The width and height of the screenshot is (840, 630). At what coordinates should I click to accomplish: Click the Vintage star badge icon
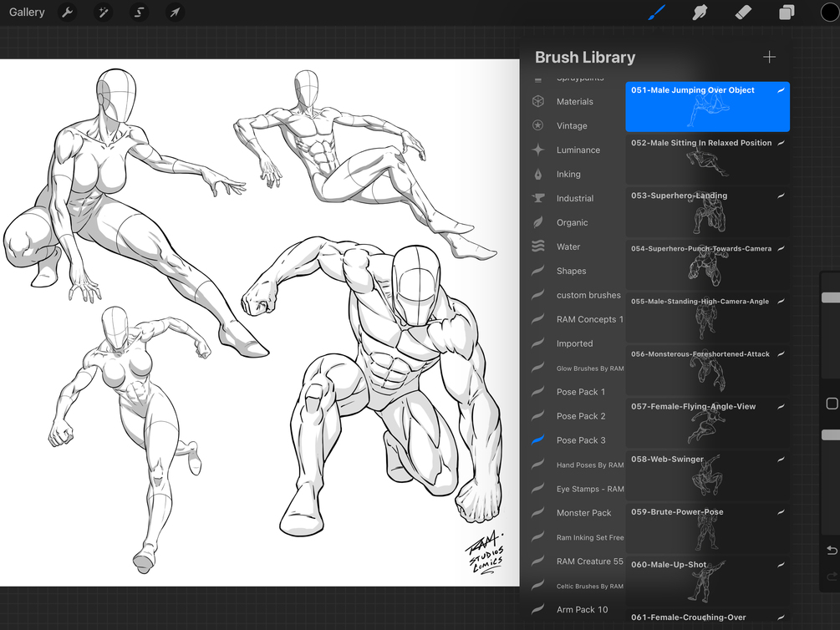(538, 125)
